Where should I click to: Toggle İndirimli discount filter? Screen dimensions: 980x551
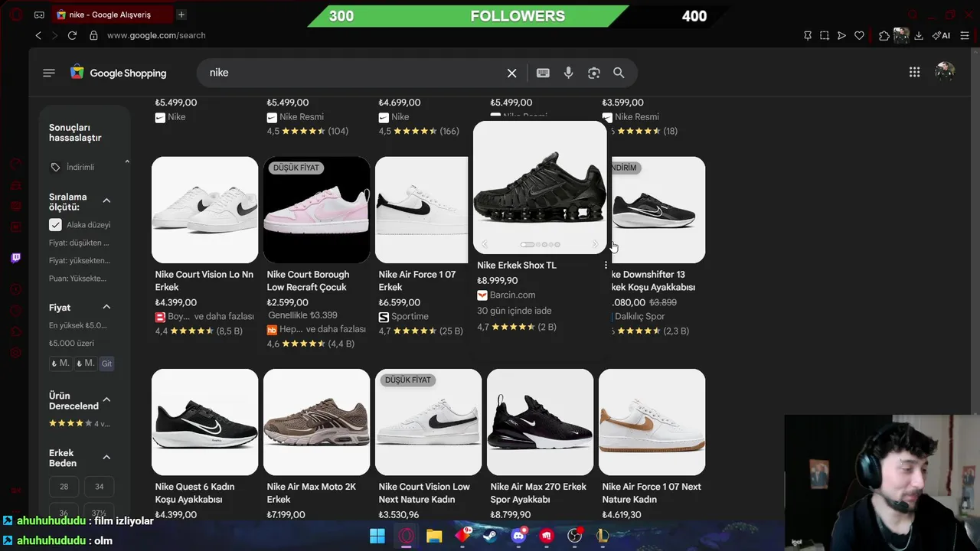[x=72, y=167]
